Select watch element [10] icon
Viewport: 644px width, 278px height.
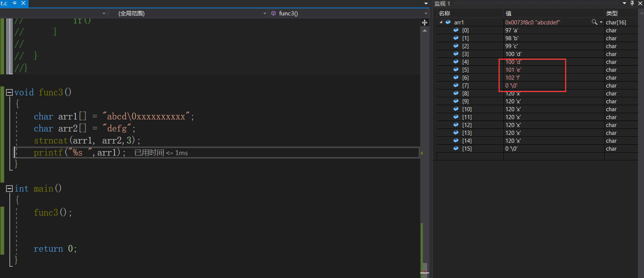coord(456,109)
